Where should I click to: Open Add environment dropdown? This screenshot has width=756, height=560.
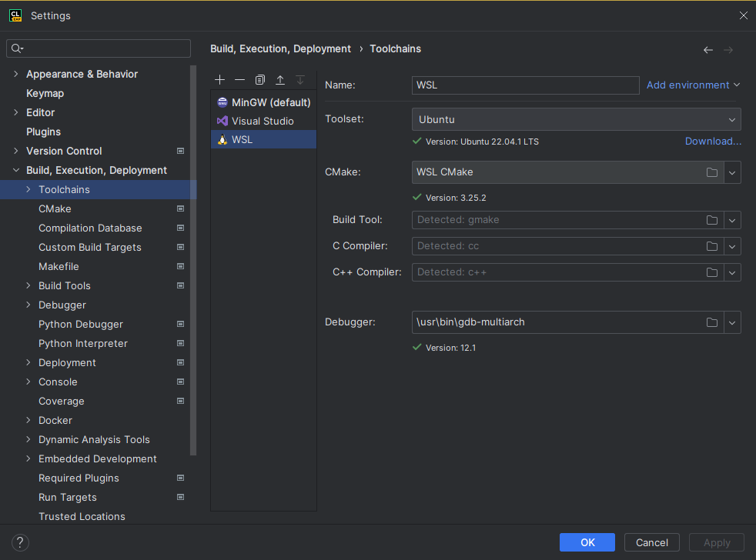[693, 85]
